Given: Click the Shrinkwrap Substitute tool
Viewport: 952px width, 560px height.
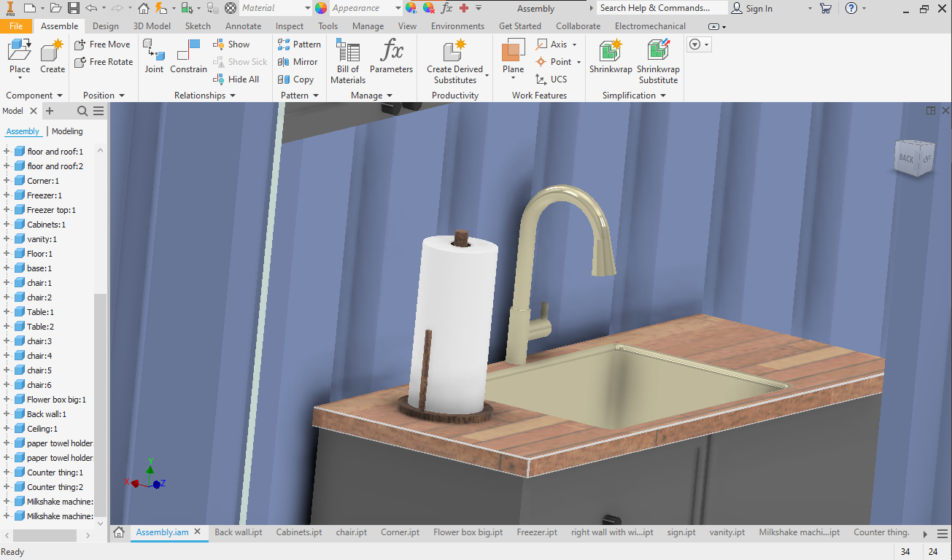Looking at the screenshot, I should (659, 61).
